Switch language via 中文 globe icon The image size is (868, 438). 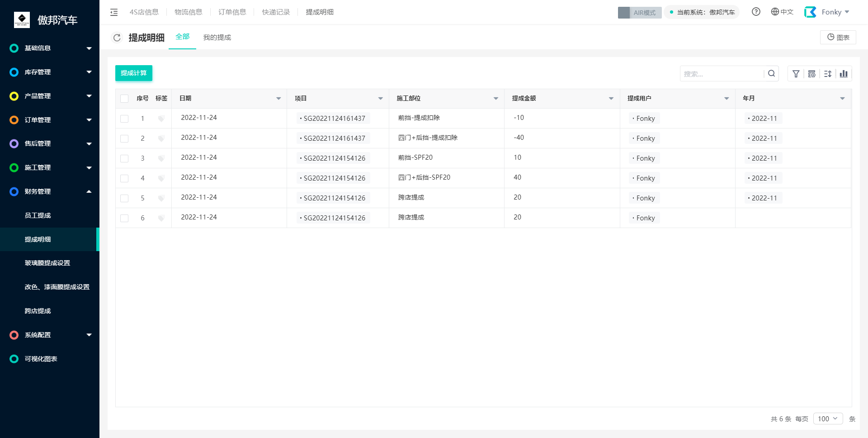782,12
